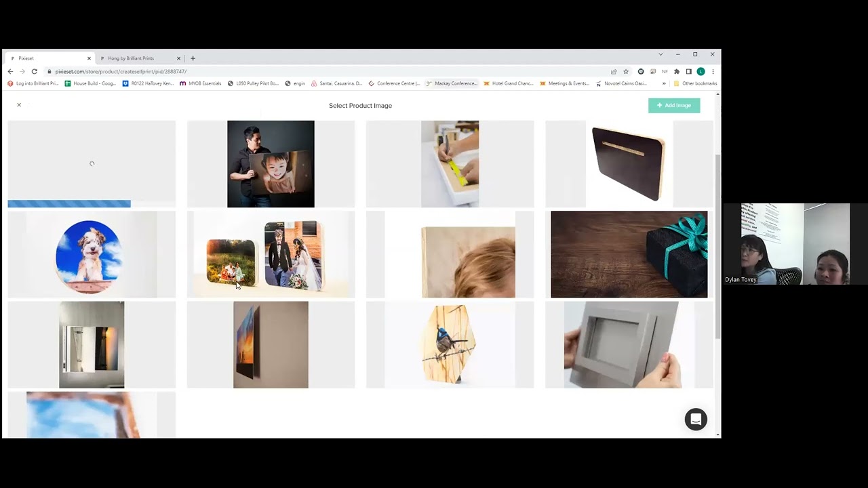868x488 pixels.
Task: Close the Select Product Image dialog
Action: pos(19,105)
